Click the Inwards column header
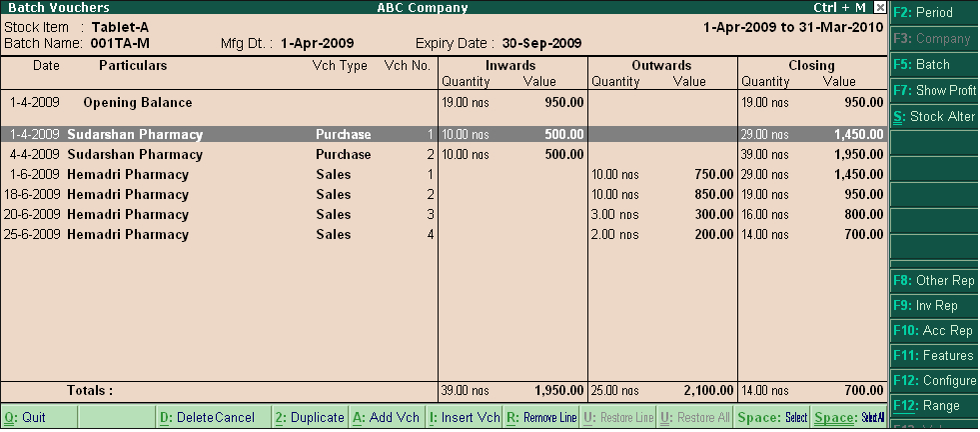Screen dimensions: 980x432 (x=510, y=65)
